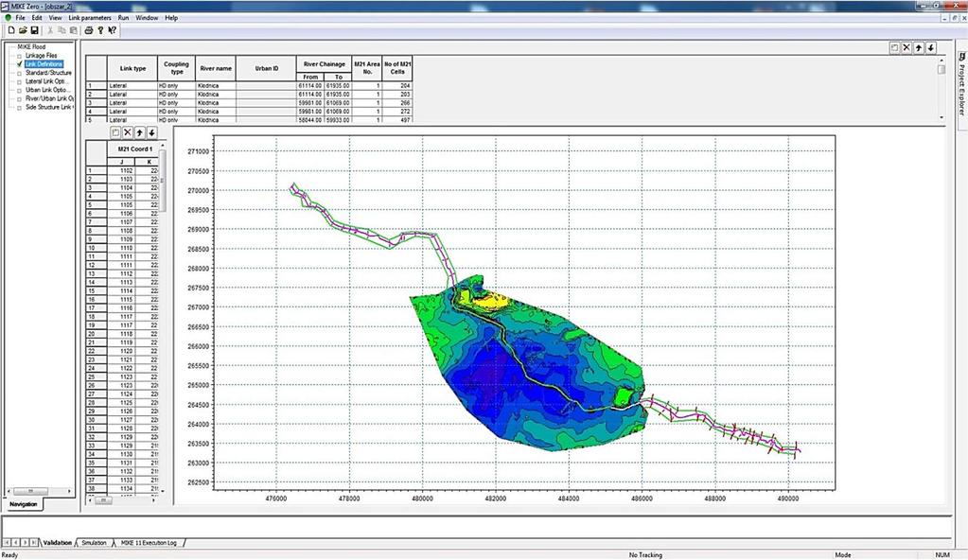Click the first-tab scroll arrow in the bottom output pane

8,543
